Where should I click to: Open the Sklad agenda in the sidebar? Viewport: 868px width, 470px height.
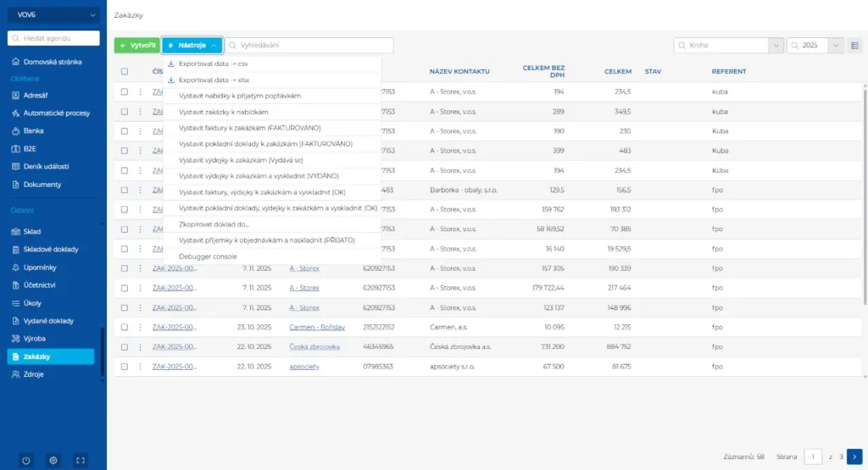click(x=32, y=231)
